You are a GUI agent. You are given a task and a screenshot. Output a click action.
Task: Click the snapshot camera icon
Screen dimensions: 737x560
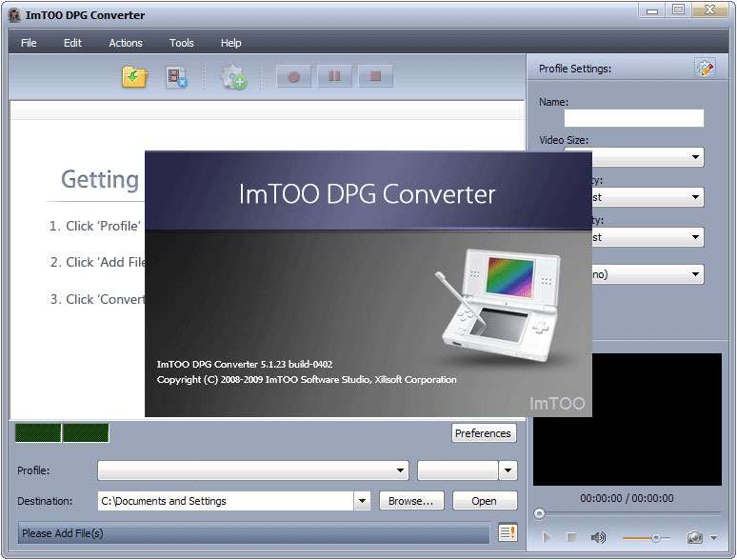(695, 538)
